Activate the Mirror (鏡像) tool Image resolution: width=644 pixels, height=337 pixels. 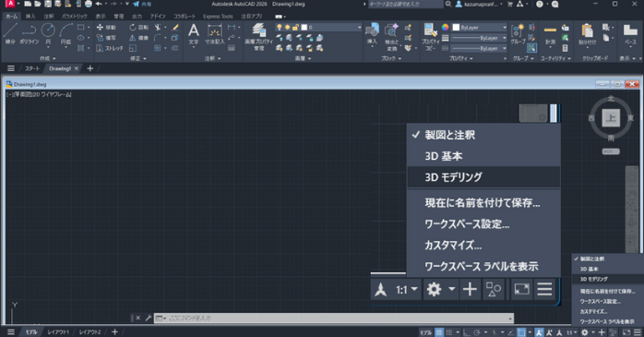coord(138,38)
